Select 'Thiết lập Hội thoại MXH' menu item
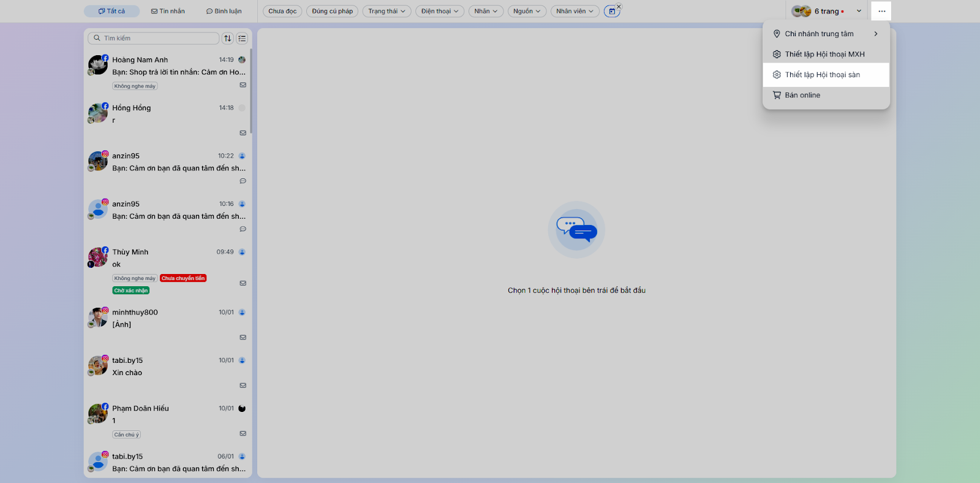 point(826,54)
